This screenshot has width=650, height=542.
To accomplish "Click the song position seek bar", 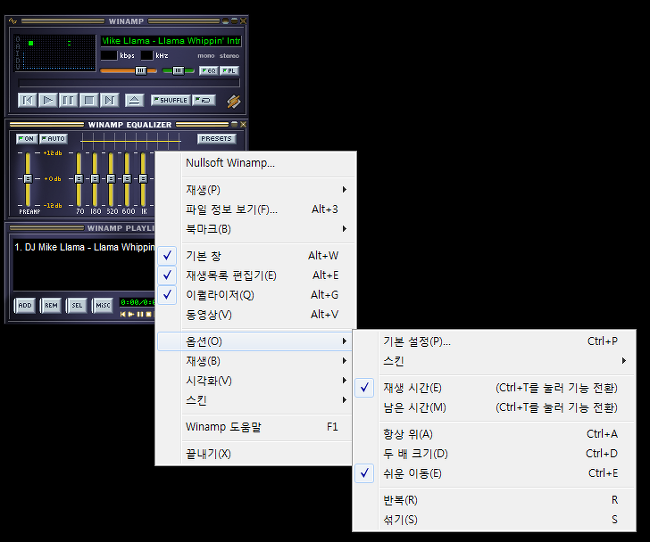I will point(129,83).
